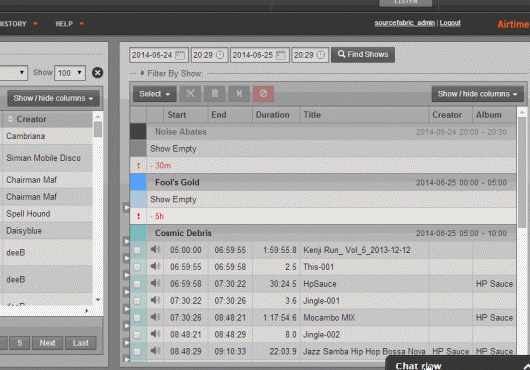This screenshot has height=370, width=530.
Task: Check the Jazz Samba Hip Hop row checkbox
Action: coord(137,352)
